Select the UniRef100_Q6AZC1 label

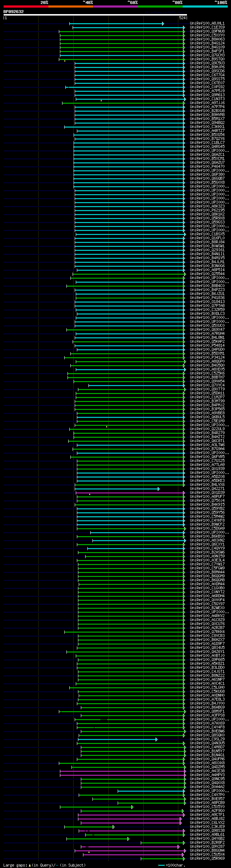point(207,155)
